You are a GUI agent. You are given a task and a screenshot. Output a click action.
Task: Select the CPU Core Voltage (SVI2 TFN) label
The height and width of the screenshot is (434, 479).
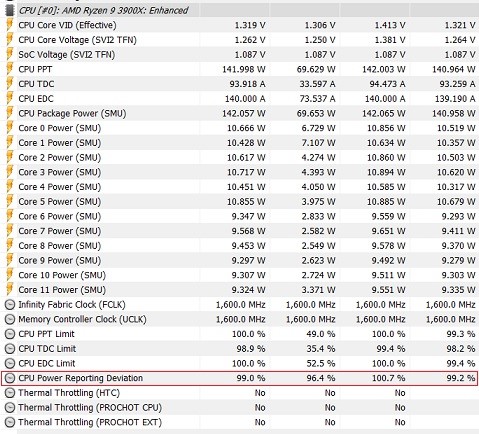[77, 40]
